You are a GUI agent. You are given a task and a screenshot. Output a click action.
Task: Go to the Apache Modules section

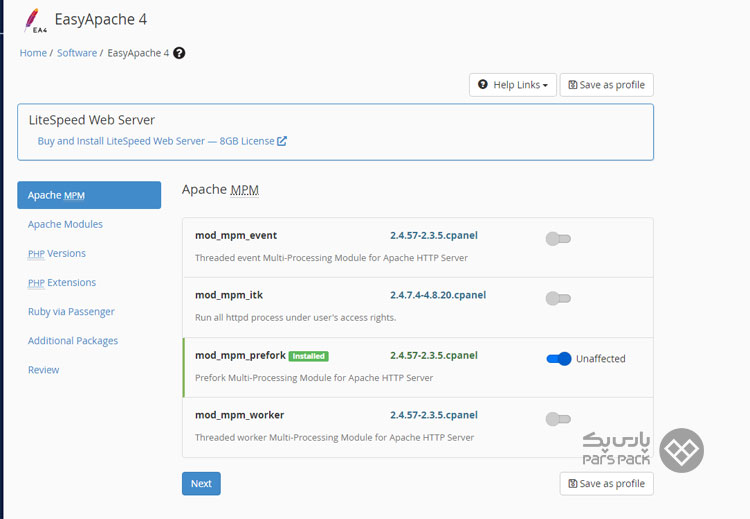click(65, 224)
